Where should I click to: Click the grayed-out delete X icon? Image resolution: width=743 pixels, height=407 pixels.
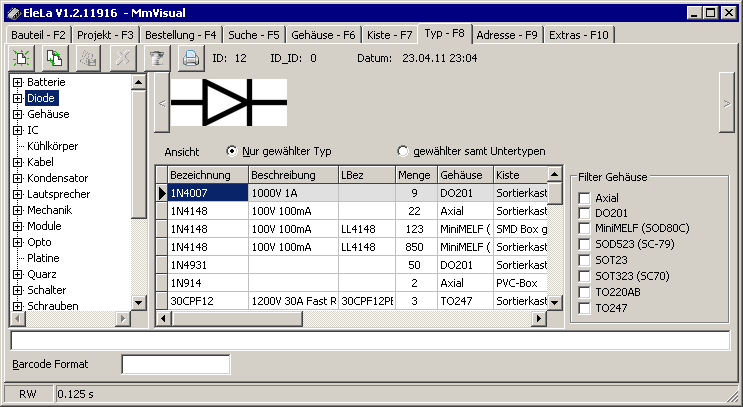(122, 59)
